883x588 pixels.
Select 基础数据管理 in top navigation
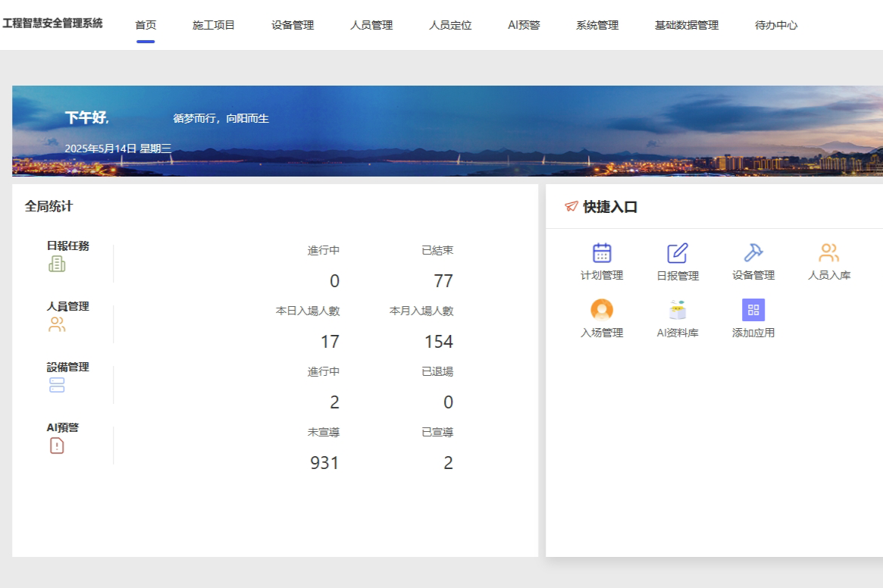point(687,25)
